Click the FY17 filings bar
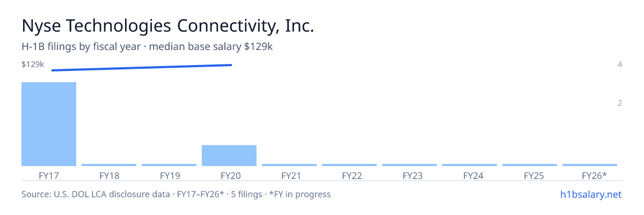The height and width of the screenshot is (215, 644). (x=49, y=124)
